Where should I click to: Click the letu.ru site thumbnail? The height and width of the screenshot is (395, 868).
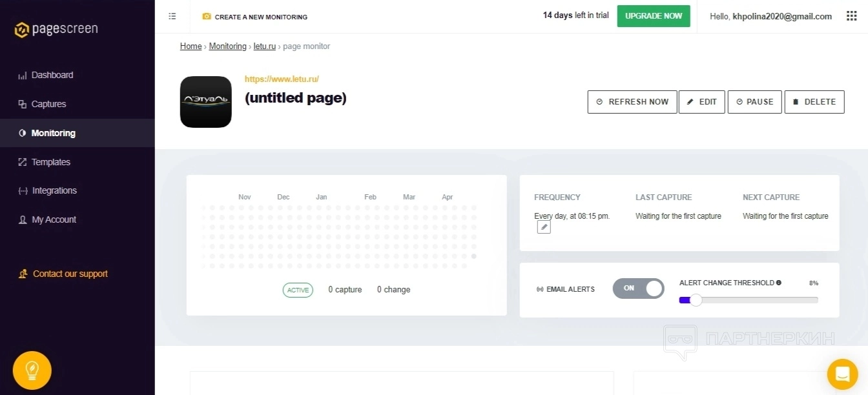[x=205, y=101]
